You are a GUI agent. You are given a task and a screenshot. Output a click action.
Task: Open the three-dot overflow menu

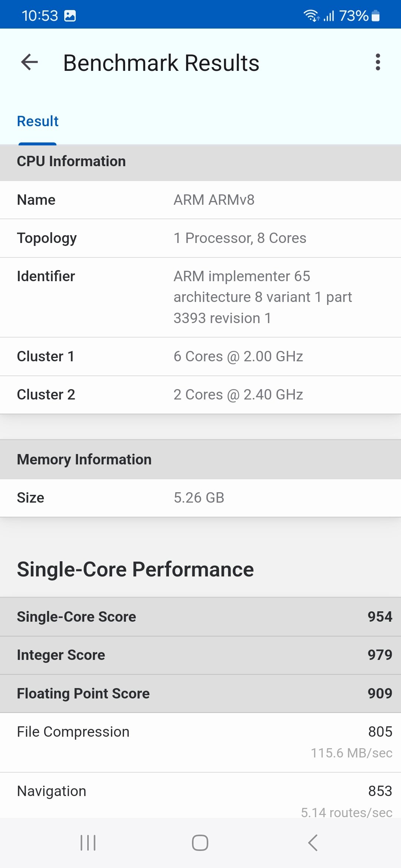pyautogui.click(x=378, y=62)
